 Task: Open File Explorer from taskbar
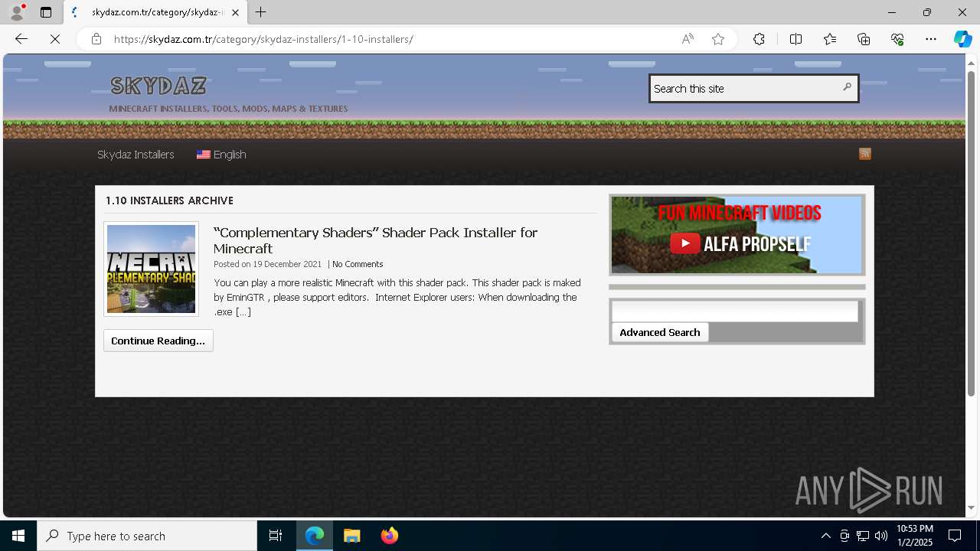(x=352, y=536)
